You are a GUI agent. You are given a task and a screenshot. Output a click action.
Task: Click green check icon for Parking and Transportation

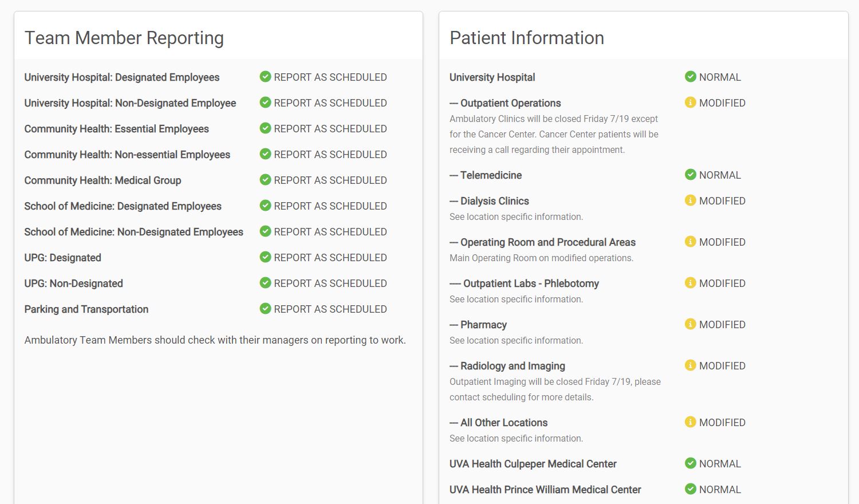click(x=265, y=308)
